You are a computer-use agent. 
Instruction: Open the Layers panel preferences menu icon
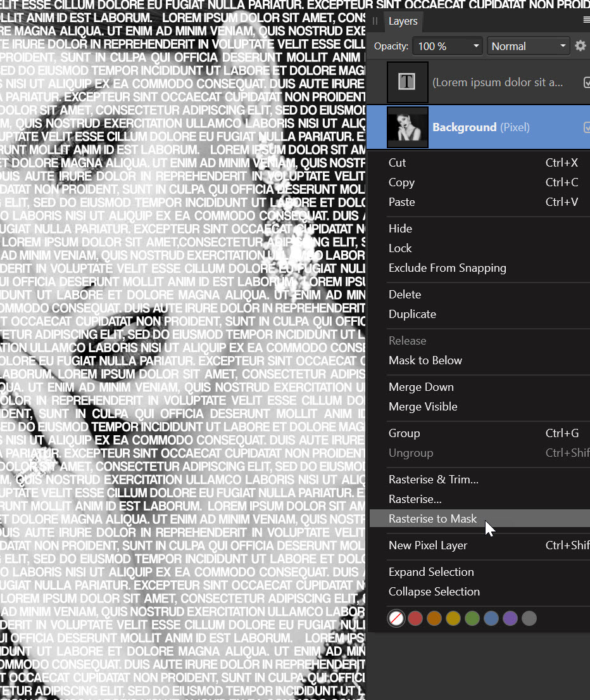(x=587, y=20)
